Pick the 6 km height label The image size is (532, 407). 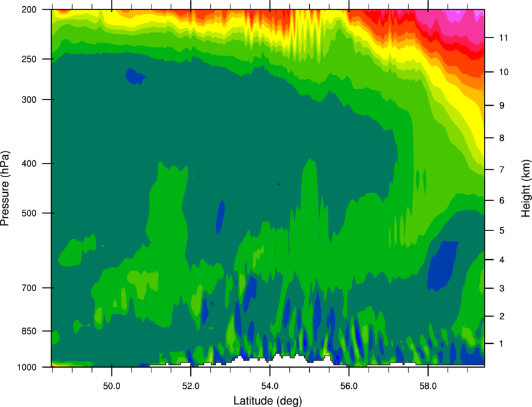click(501, 200)
